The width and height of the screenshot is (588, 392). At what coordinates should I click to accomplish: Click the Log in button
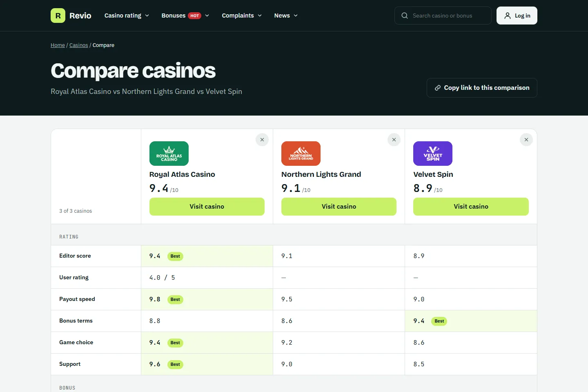(x=517, y=16)
